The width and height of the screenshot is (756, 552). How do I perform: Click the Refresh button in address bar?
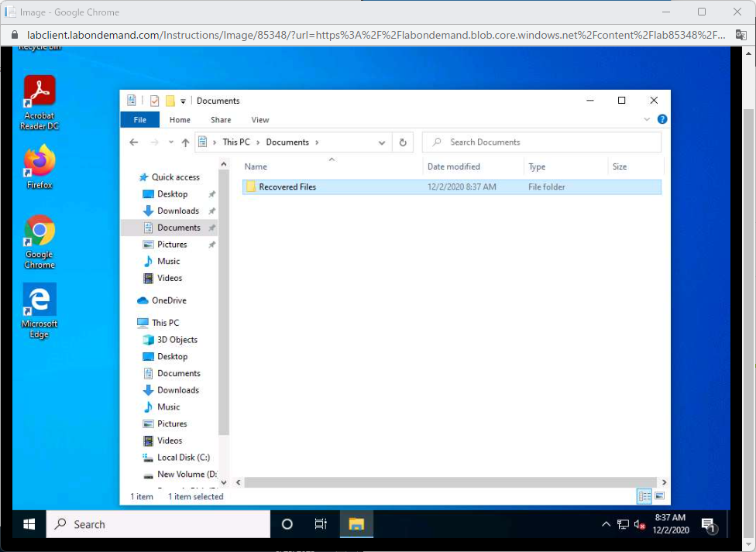tap(402, 142)
